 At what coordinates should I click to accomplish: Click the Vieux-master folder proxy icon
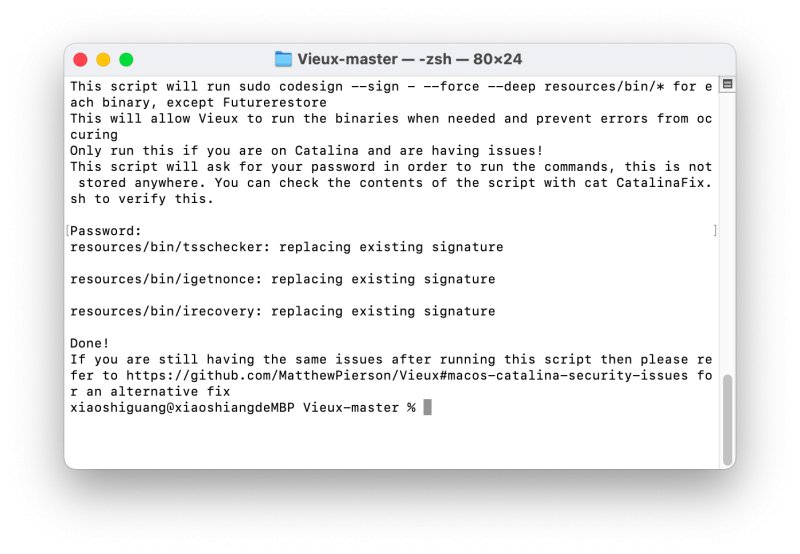[283, 59]
